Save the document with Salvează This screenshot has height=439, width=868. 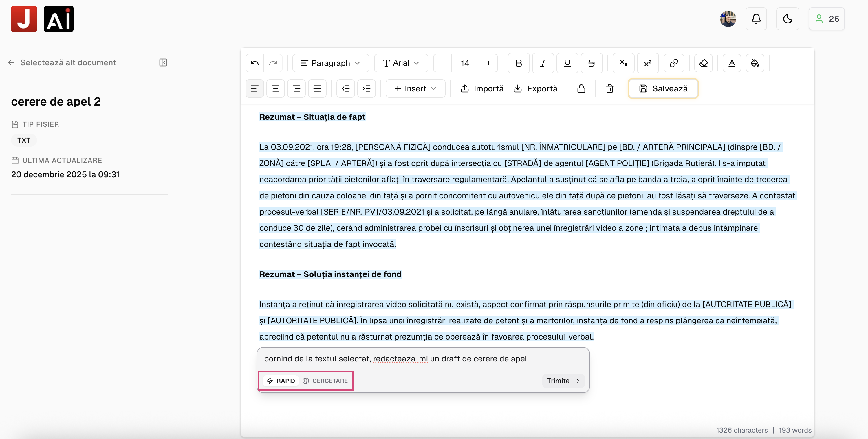pos(663,88)
